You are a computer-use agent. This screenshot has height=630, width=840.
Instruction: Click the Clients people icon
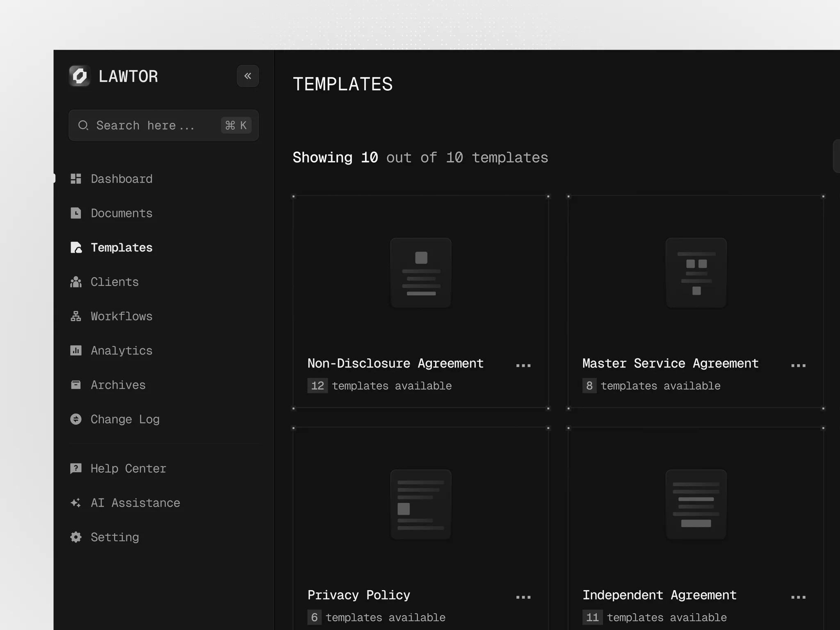pos(76,282)
